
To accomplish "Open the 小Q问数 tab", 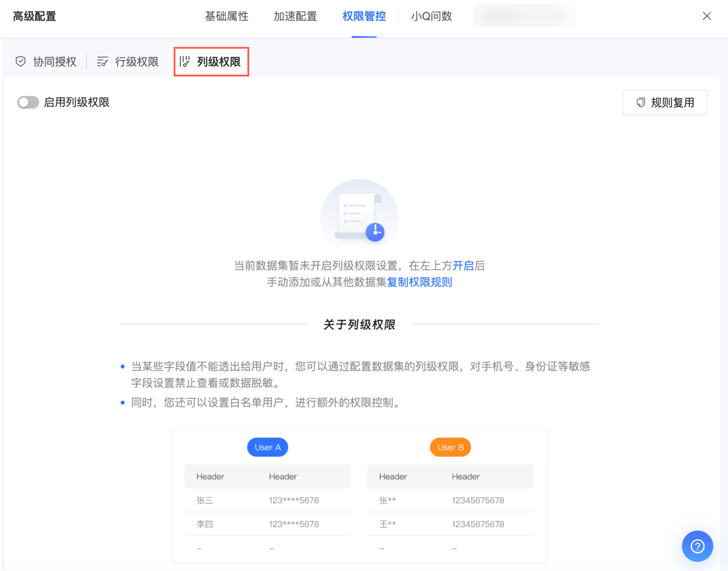I will (431, 16).
